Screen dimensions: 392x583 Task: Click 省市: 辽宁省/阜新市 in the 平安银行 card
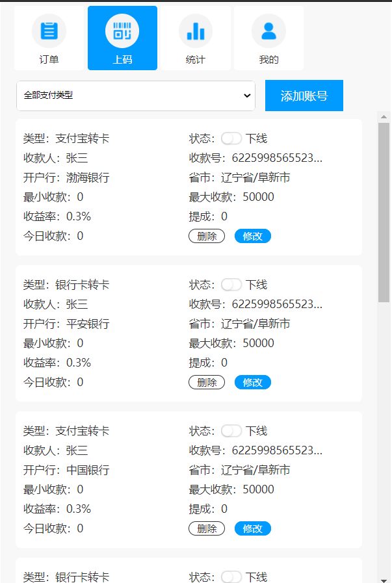click(x=239, y=324)
